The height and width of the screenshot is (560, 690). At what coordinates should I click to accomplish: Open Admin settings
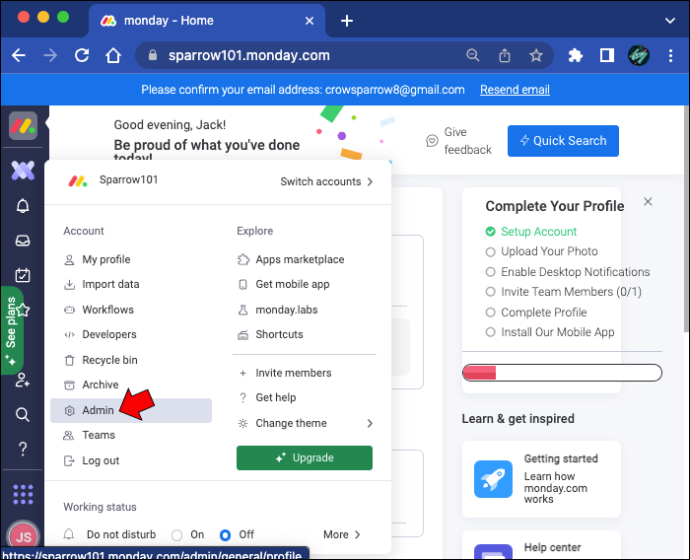(131, 410)
